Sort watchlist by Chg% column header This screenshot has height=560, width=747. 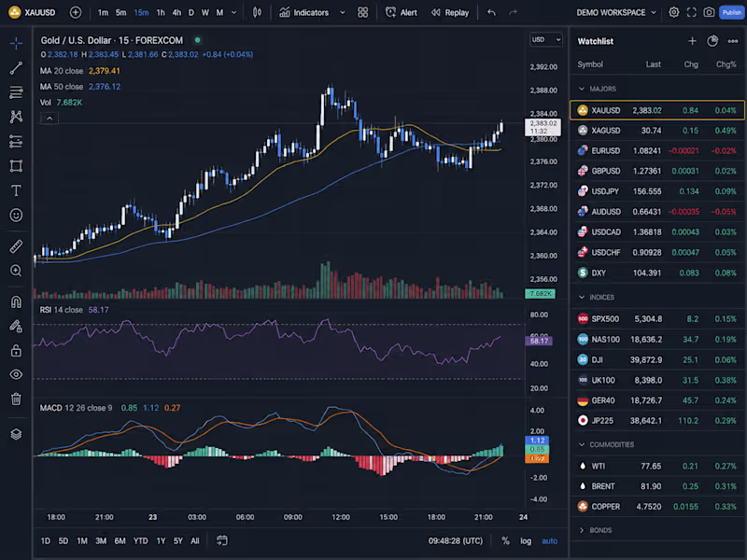[726, 64]
